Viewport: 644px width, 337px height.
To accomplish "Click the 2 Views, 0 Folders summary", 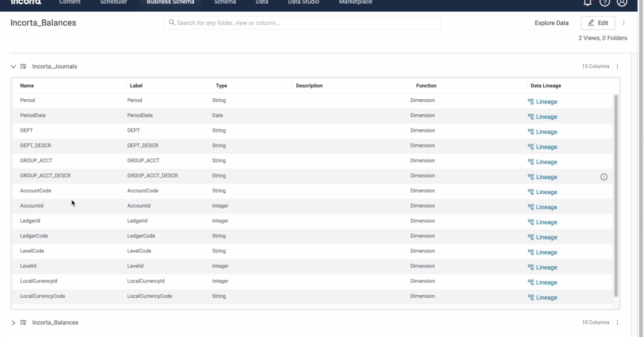I will [x=603, y=38].
